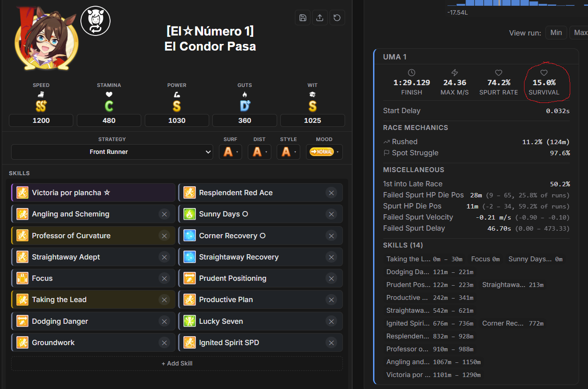Remove the Prudent Positioning skill
Screen dimensions: 588x389
(331, 278)
